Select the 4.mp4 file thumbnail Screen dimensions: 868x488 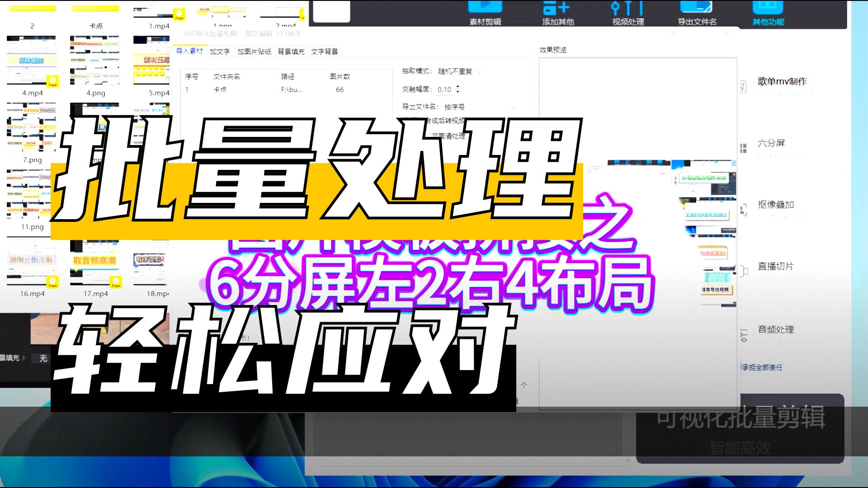[32, 61]
